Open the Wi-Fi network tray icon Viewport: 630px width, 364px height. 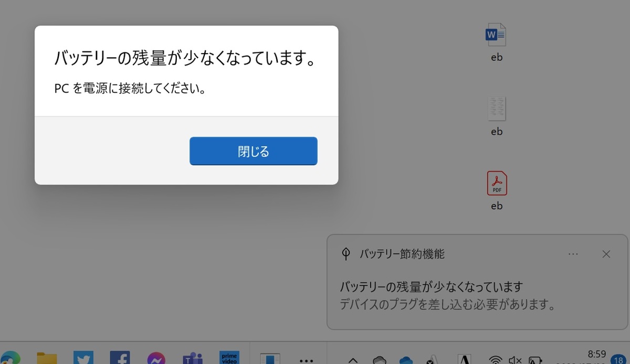coord(495,360)
